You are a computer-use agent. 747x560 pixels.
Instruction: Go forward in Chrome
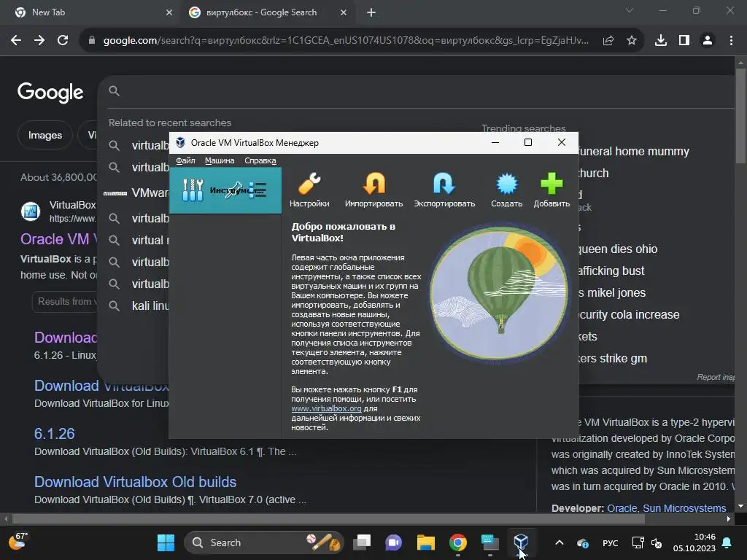coord(39,41)
